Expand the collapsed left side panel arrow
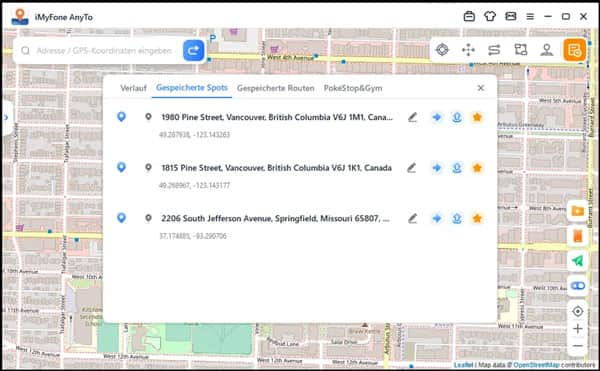Viewport: 600px width, 371px height. point(6,117)
